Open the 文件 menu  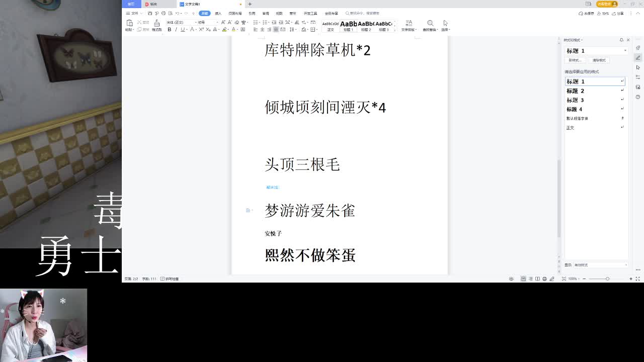[133, 13]
